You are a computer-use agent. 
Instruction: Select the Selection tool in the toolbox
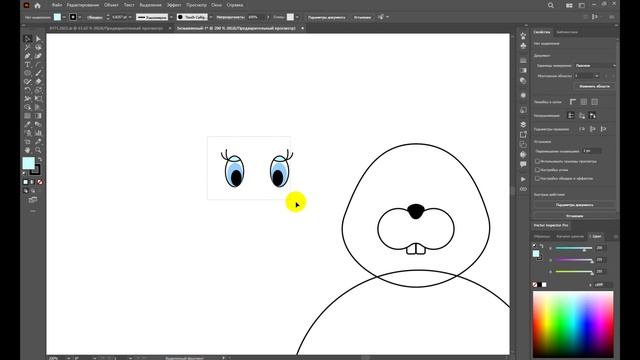[28, 39]
